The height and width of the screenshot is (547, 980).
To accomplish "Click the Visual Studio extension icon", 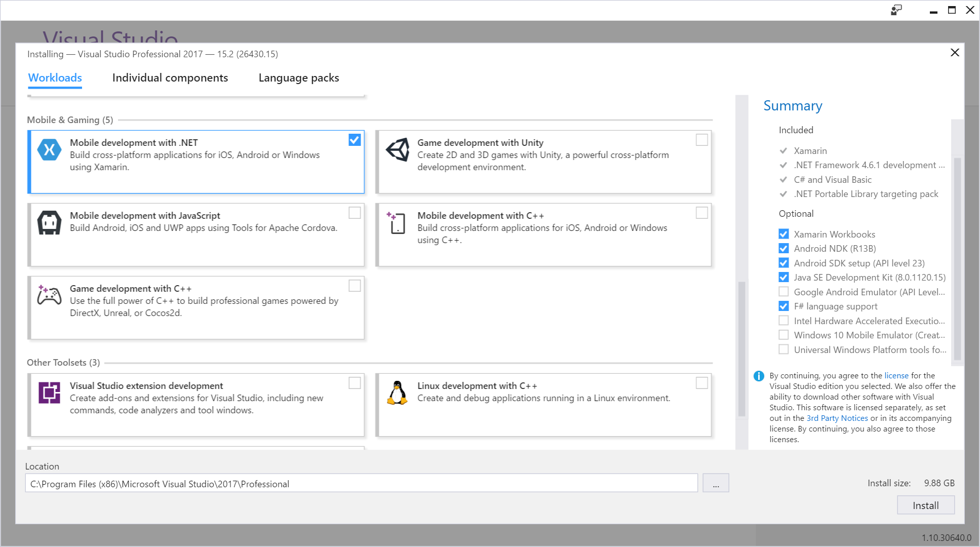I will click(50, 393).
